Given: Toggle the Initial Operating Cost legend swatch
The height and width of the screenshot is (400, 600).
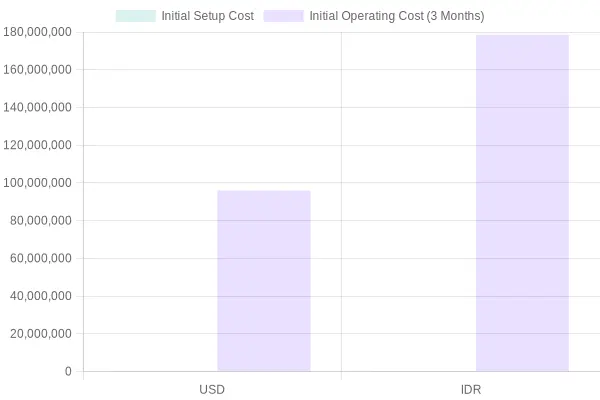Looking at the screenshot, I should (284, 16).
